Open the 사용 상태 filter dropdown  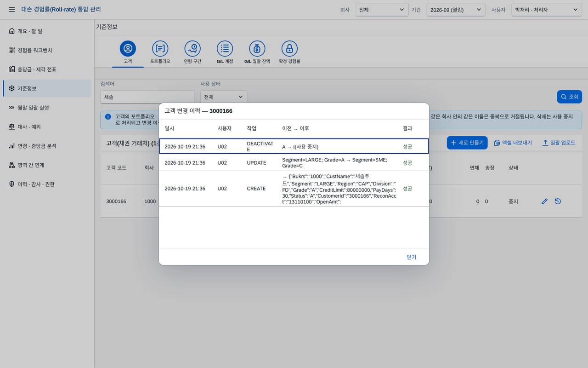coord(224,97)
